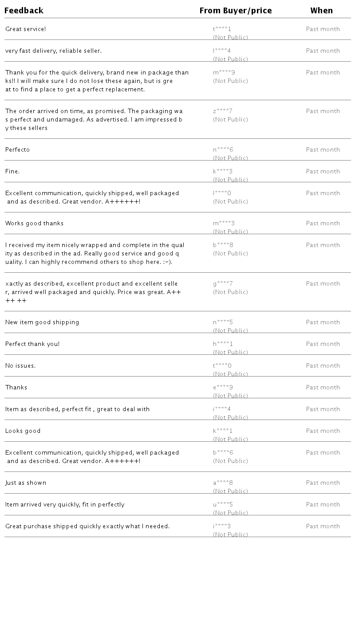Click on buyer g****7 name
This screenshot has width=355, height=644.
point(223,284)
